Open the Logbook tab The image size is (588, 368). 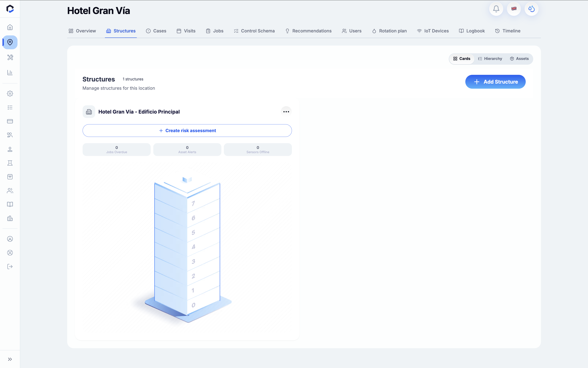(472, 31)
